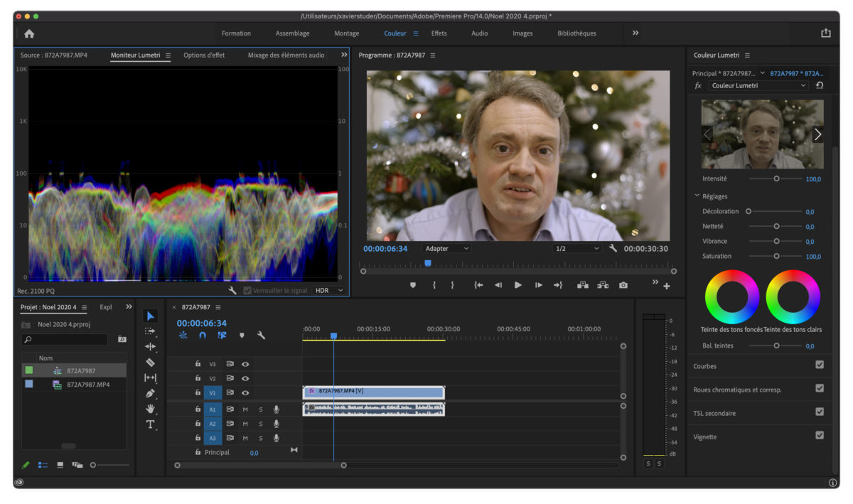Toggle lock on track V2
Viewport: 853px width, 504px height.
tap(198, 378)
